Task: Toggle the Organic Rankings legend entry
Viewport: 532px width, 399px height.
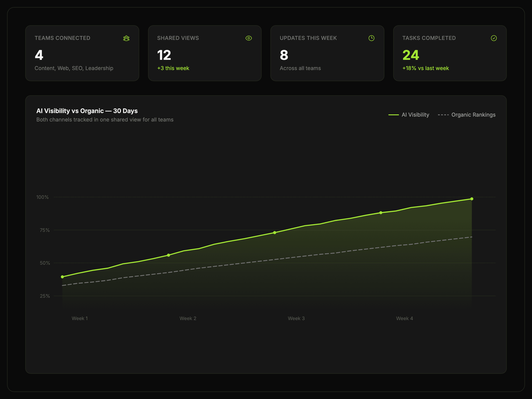Action: 467,115
